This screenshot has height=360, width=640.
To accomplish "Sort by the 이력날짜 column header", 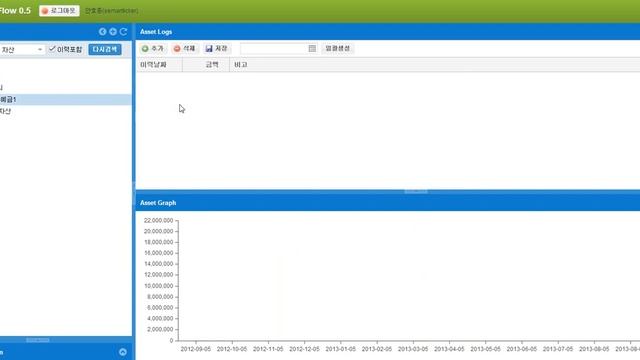I will (159, 64).
